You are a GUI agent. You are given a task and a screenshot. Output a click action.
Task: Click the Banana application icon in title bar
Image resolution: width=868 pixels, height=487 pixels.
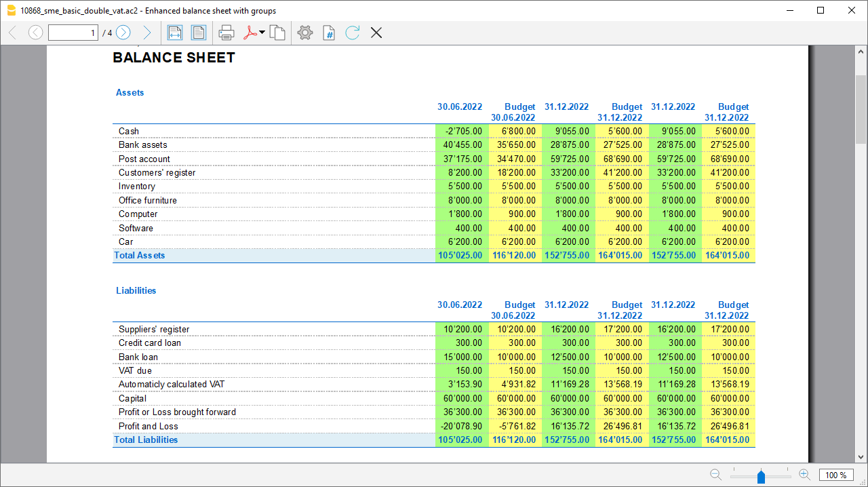[11, 10]
